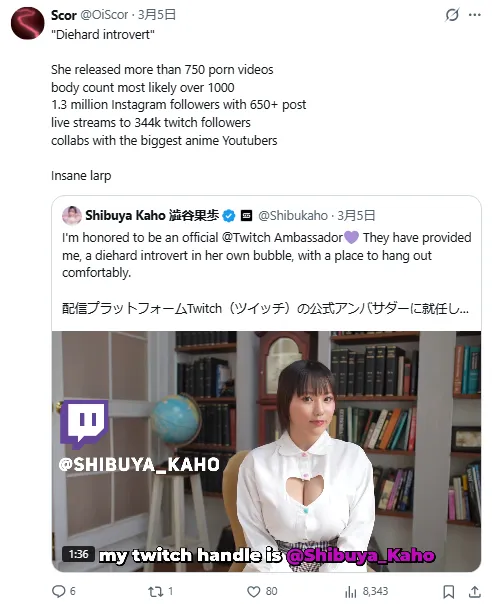Click the Shibuya Kaho 澁谷果歩 name
The width and height of the screenshot is (492, 604).
tap(152, 215)
